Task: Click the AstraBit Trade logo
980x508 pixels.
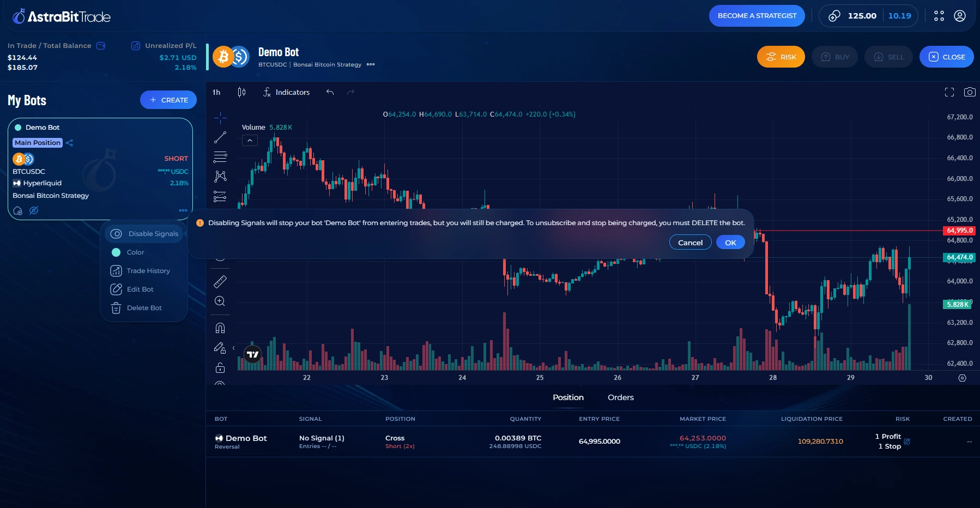Action: (62, 16)
